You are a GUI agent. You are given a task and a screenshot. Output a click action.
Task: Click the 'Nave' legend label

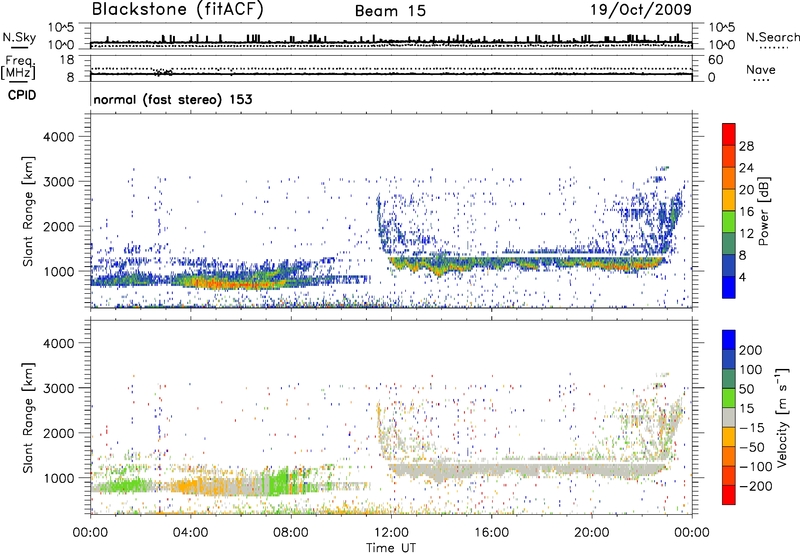[761, 69]
